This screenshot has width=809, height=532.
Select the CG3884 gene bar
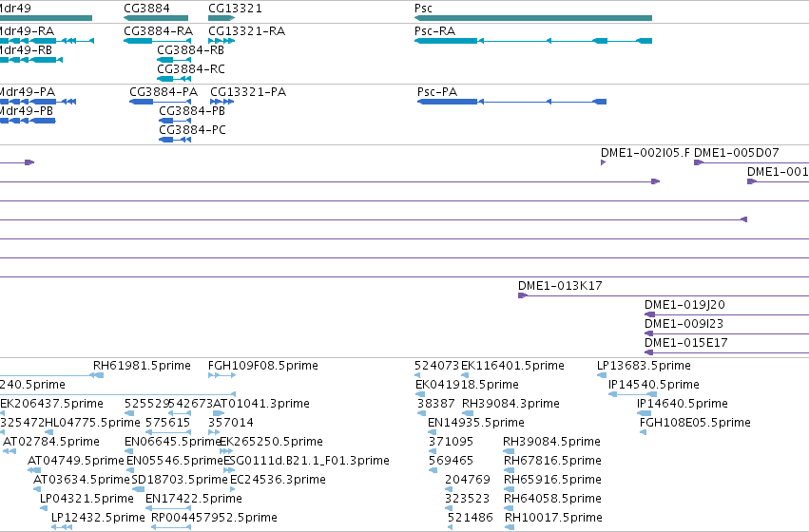pyautogui.click(x=156, y=18)
